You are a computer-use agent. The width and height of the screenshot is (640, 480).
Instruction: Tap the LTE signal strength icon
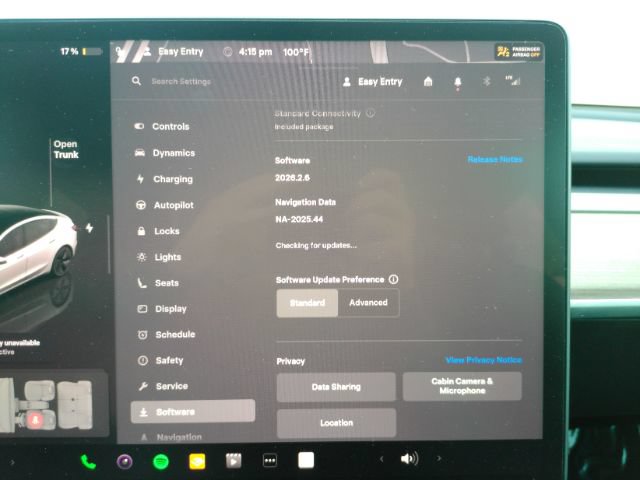coord(513,80)
